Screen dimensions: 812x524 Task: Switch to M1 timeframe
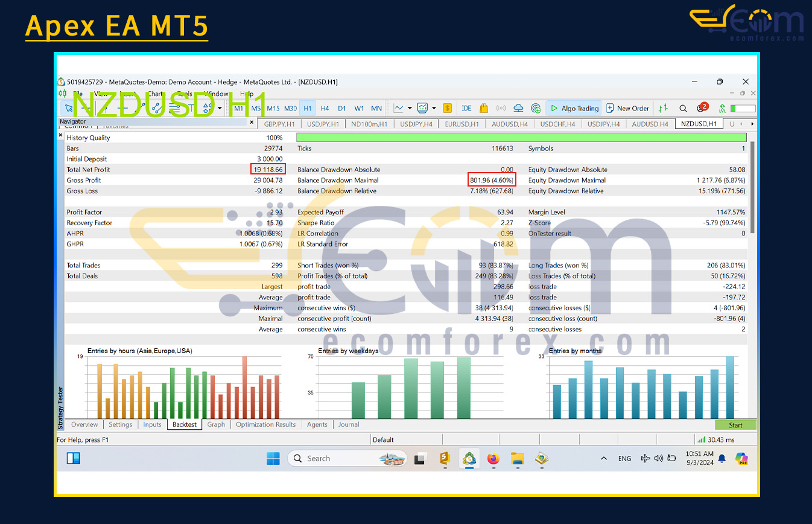click(x=239, y=109)
